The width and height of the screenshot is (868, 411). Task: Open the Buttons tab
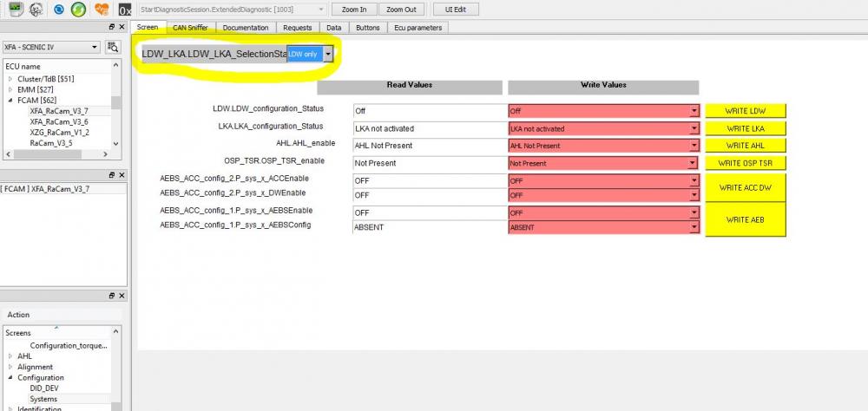pos(367,28)
